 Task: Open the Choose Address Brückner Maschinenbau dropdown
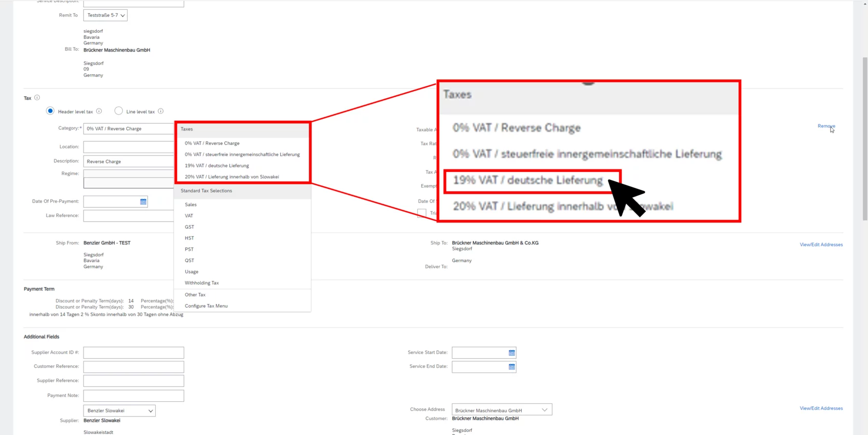pyautogui.click(x=502, y=410)
